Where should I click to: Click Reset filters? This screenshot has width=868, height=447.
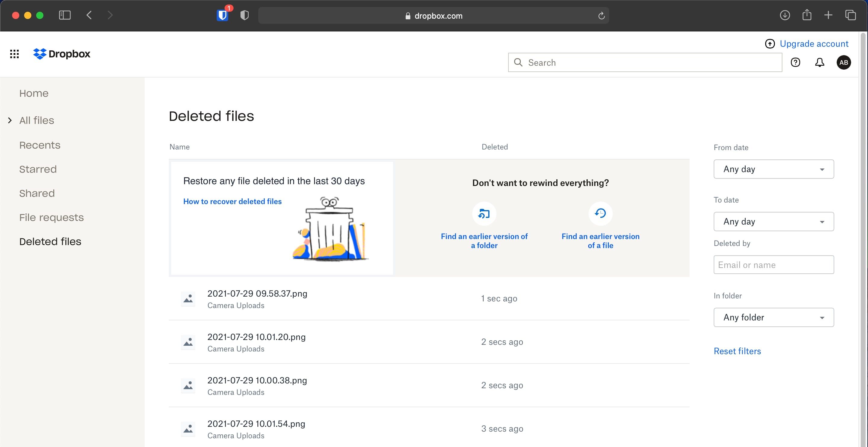coord(737,351)
